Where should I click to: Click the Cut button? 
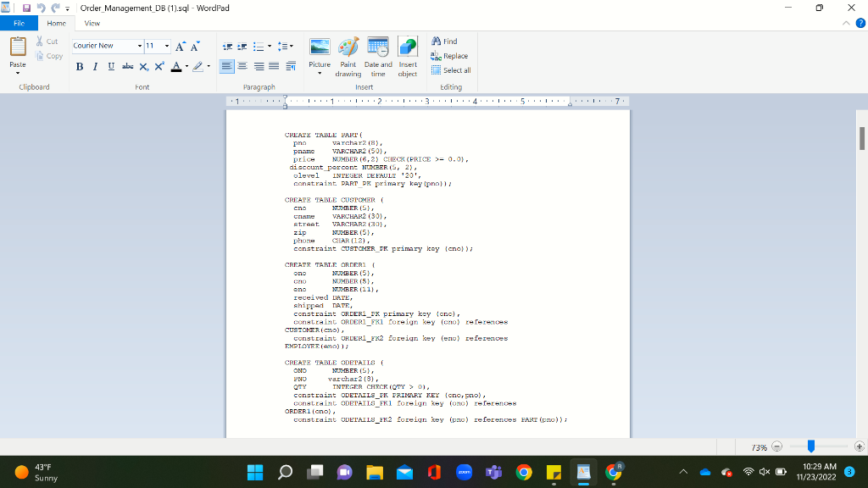point(47,42)
